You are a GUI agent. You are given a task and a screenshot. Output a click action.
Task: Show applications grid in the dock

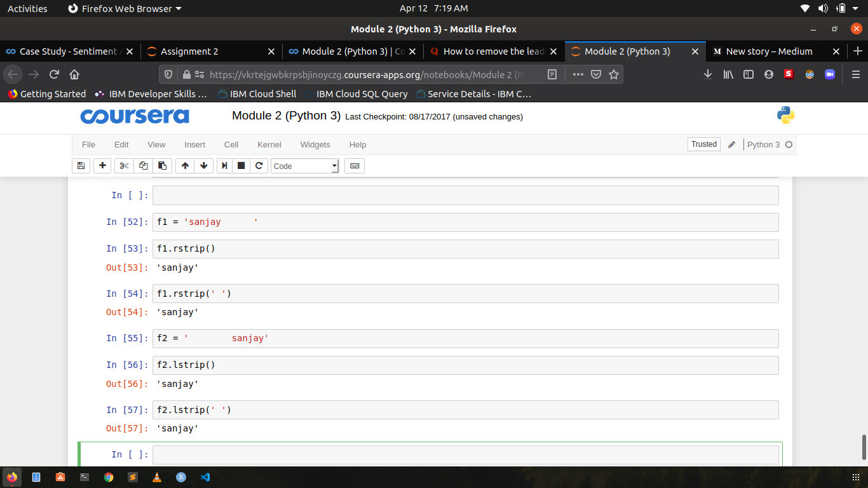tap(855, 477)
